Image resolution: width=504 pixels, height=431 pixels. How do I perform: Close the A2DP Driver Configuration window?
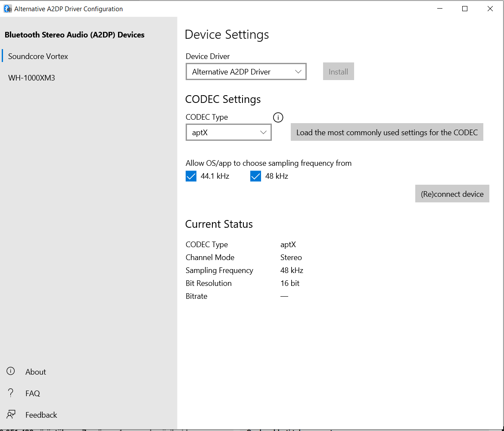pyautogui.click(x=490, y=9)
